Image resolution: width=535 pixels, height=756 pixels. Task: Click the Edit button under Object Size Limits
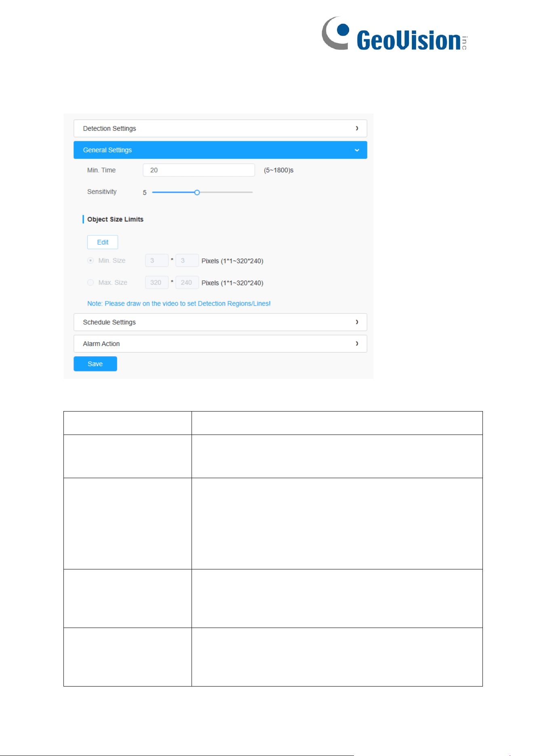103,242
